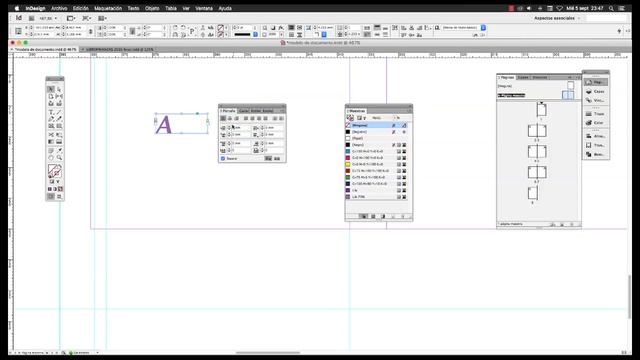The height and width of the screenshot is (360, 640).
Task: Open Adobe Bridge from application bar
Action: [x=31, y=18]
